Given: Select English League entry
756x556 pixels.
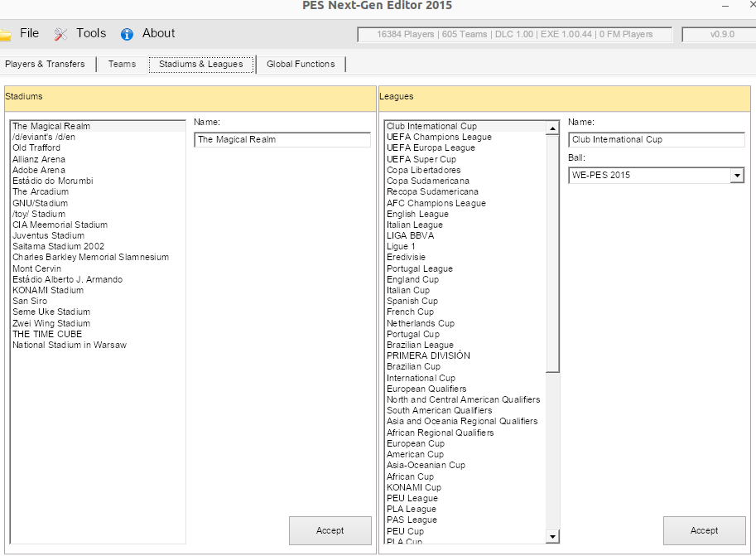Looking at the screenshot, I should coord(465,214).
